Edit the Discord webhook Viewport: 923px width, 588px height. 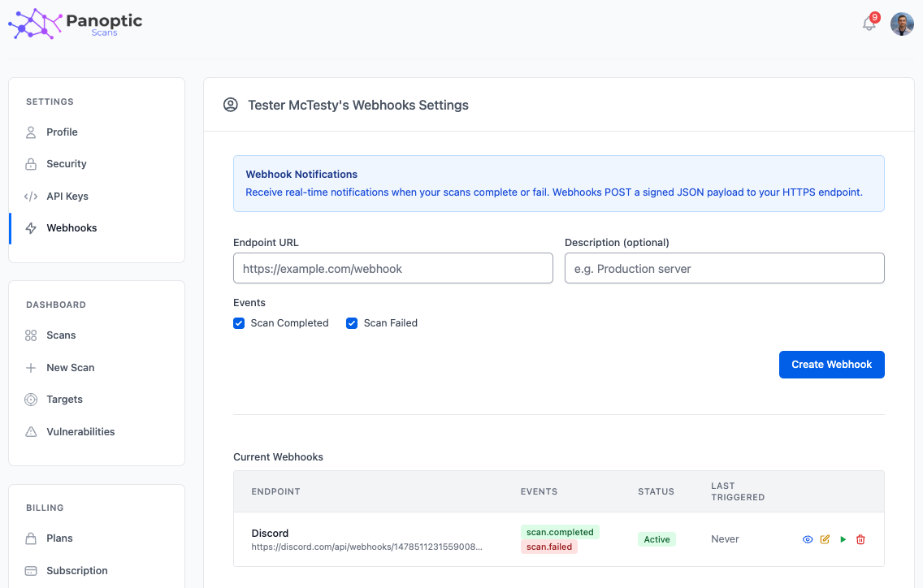point(825,539)
